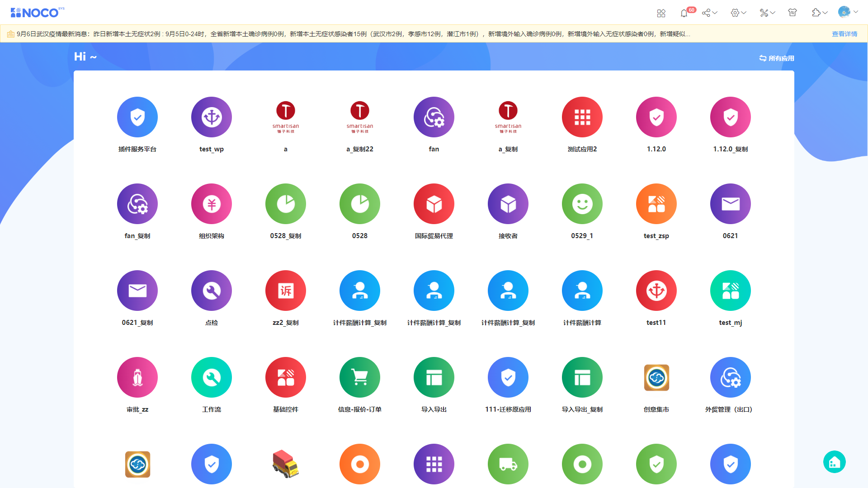
Task: Open the test_zsp orange app icon
Action: 656,204
